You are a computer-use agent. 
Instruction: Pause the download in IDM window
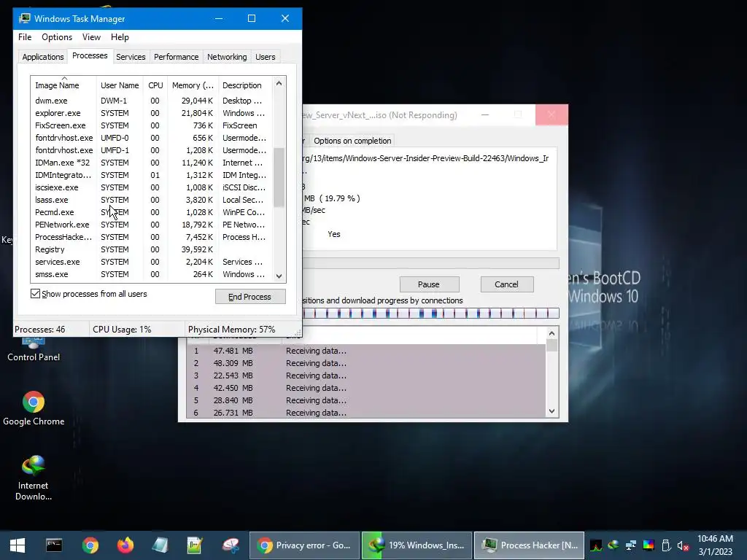click(x=429, y=284)
